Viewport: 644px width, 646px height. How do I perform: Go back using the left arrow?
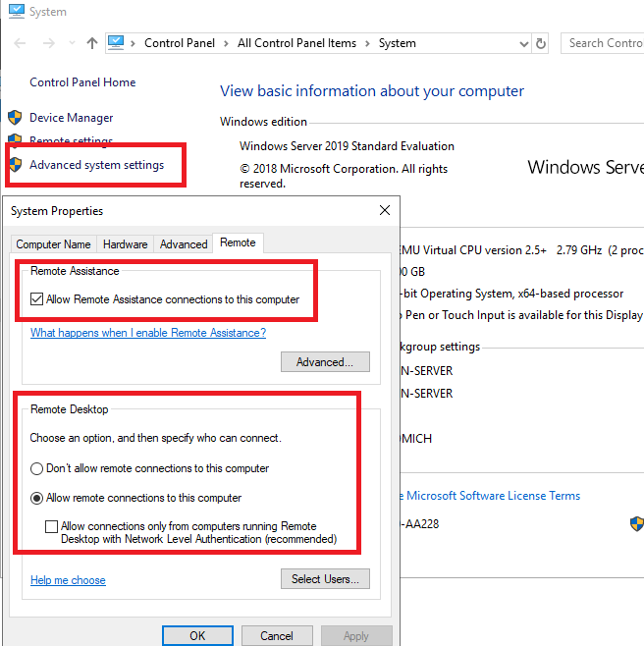coord(20,43)
